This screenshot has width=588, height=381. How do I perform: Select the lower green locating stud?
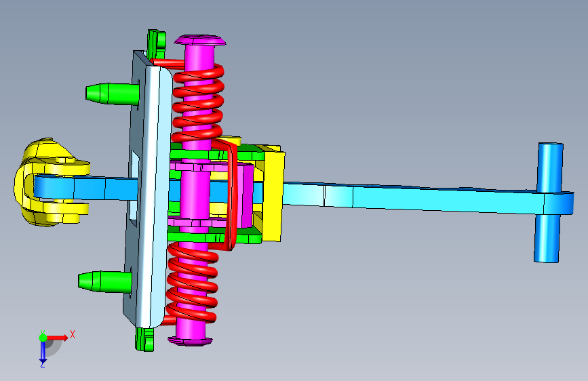point(105,281)
